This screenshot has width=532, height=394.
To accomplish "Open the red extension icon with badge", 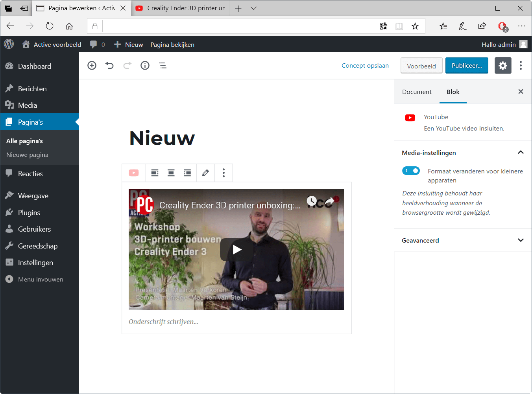I will [502, 26].
